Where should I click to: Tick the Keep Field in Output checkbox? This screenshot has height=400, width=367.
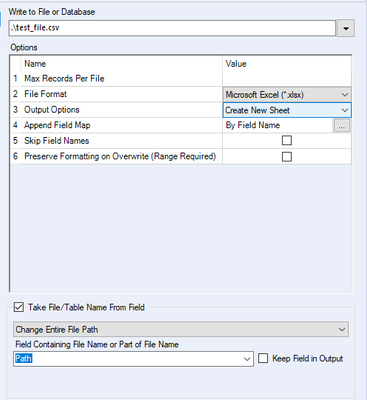(x=263, y=358)
